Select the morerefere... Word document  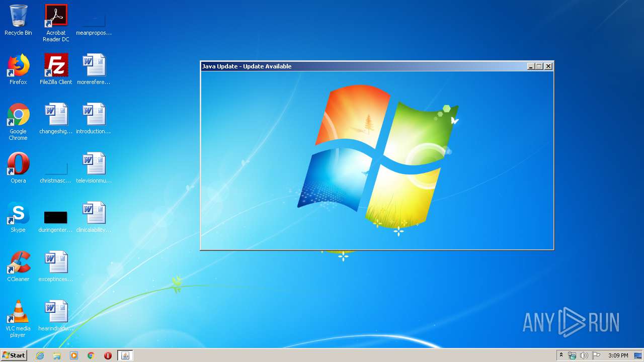94,69
